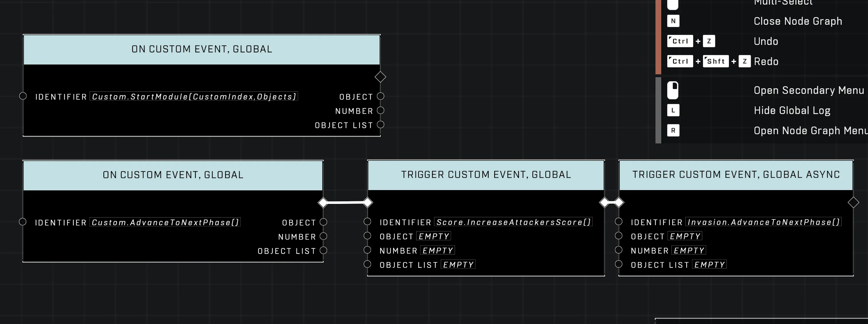Click the N key icon for Close Node Graph
The height and width of the screenshot is (324, 868).
[673, 21]
